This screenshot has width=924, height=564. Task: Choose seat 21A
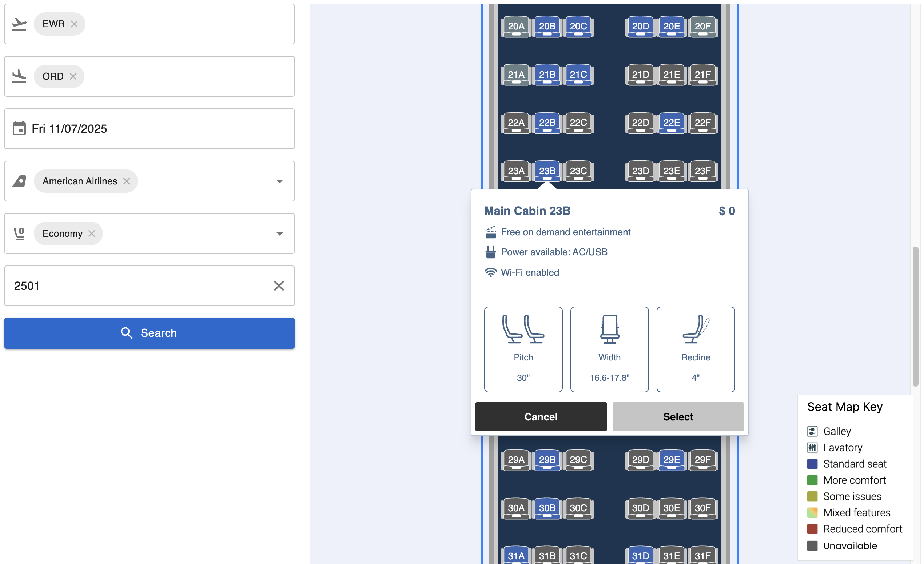coord(516,75)
